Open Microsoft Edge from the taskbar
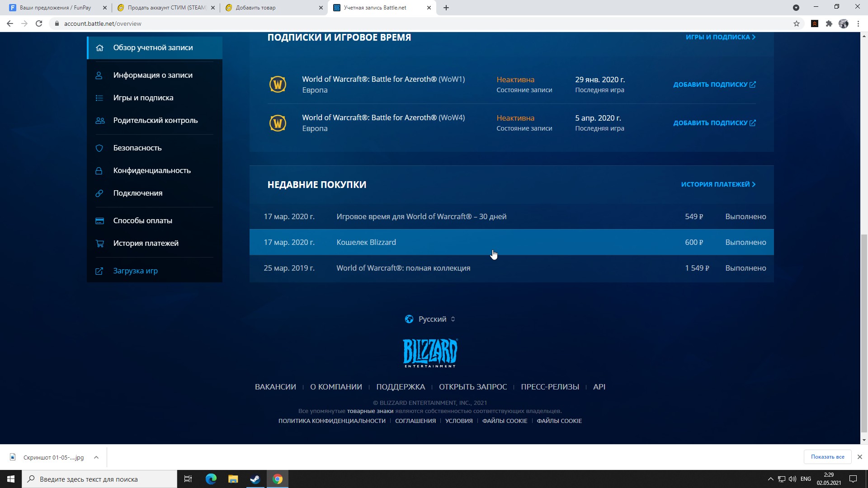Image resolution: width=868 pixels, height=488 pixels. [211, 479]
